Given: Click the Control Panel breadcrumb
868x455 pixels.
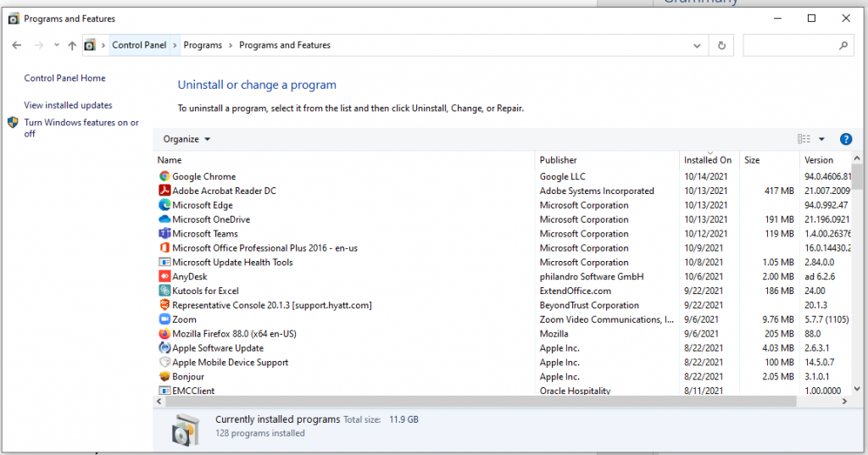Looking at the screenshot, I should 139,46.
